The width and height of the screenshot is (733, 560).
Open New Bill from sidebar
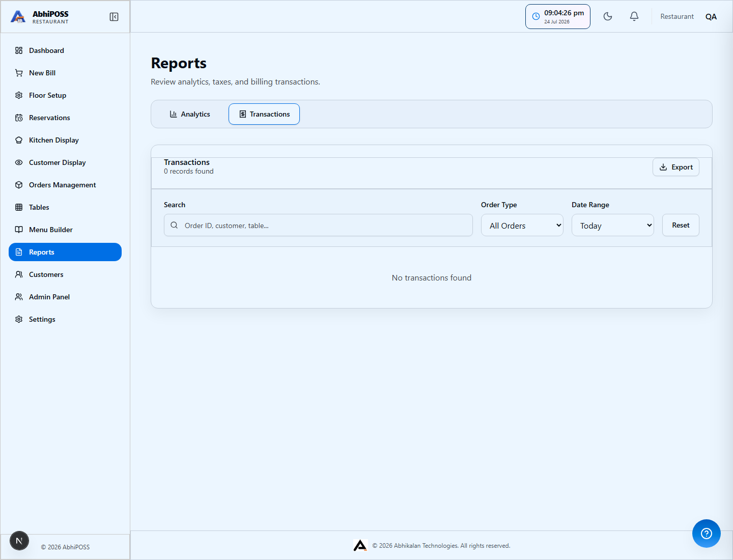point(65,73)
